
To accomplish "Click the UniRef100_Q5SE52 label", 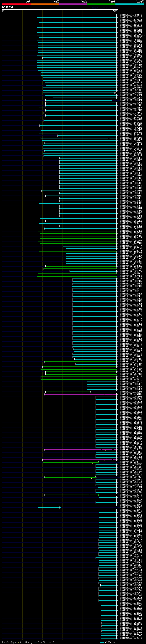I will [x=131, y=397].
